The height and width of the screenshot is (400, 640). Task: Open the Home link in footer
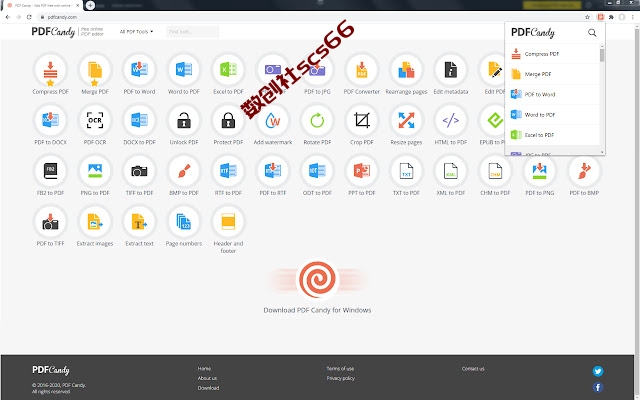click(204, 369)
